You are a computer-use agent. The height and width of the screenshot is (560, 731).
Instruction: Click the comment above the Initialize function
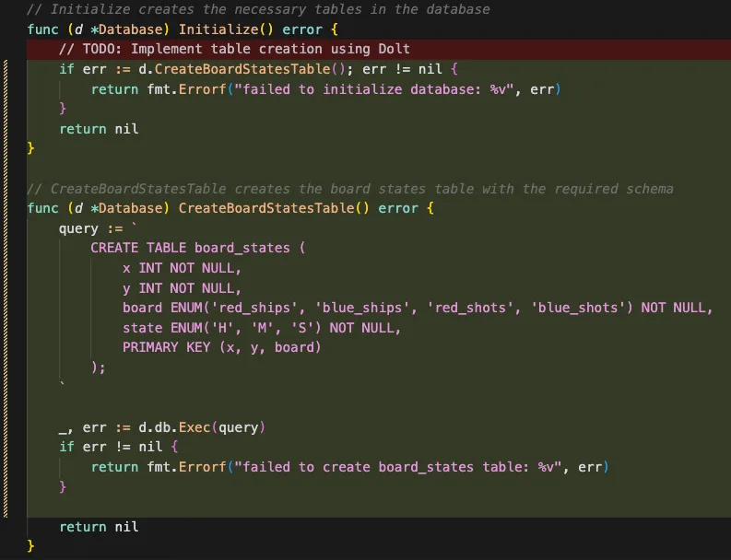coord(258,9)
